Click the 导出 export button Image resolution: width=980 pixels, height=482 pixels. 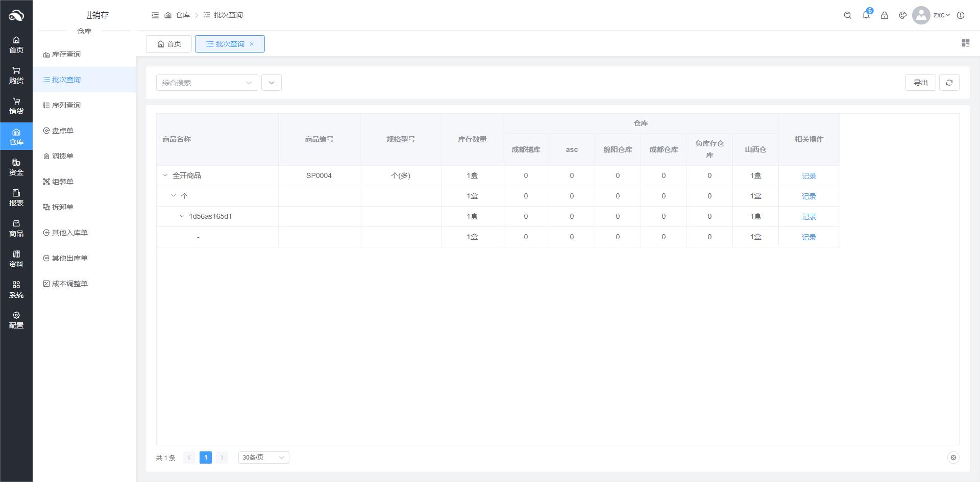pyautogui.click(x=920, y=83)
